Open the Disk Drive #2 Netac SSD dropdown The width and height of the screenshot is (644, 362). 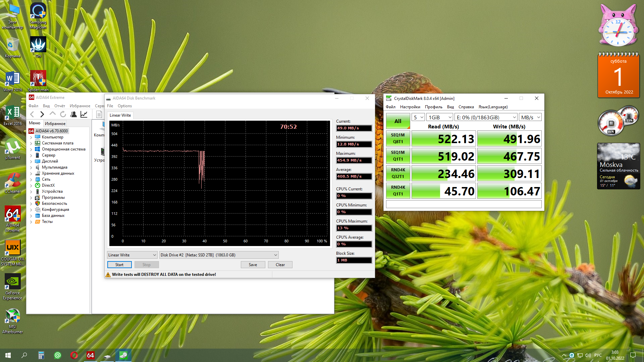coord(219,255)
